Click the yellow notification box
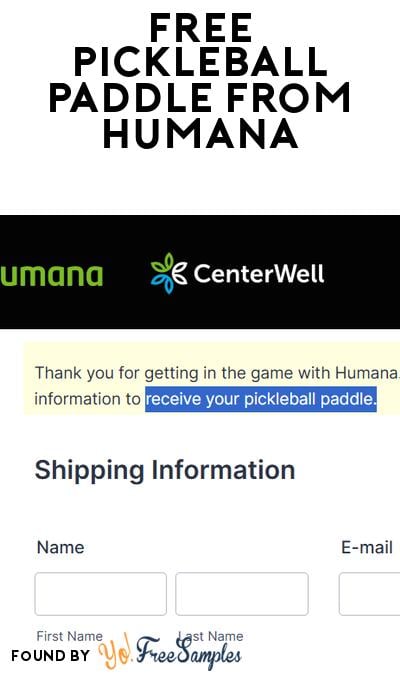Image resolution: width=400 pixels, height=675 pixels. pos(212,379)
